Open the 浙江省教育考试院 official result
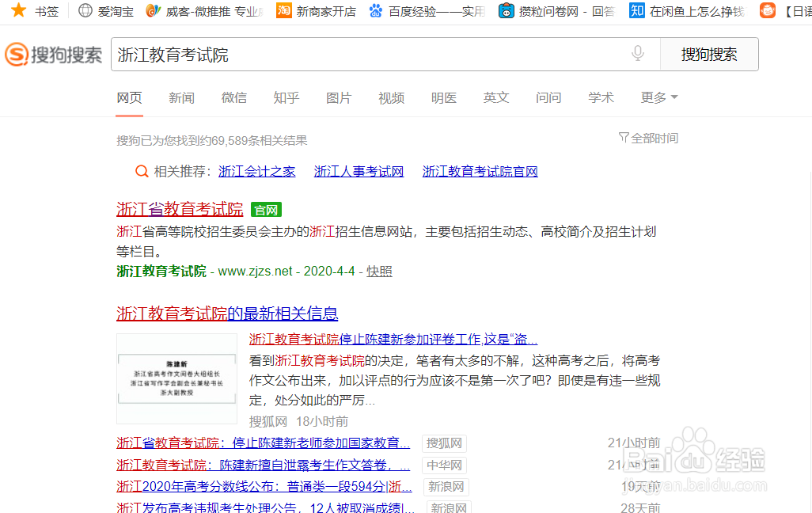Image resolution: width=812 pixels, height=513 pixels. click(180, 209)
